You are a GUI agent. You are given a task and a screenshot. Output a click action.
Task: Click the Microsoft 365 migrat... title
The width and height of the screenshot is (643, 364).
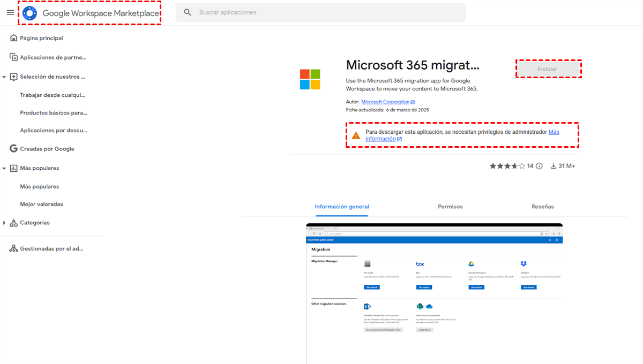pyautogui.click(x=413, y=65)
